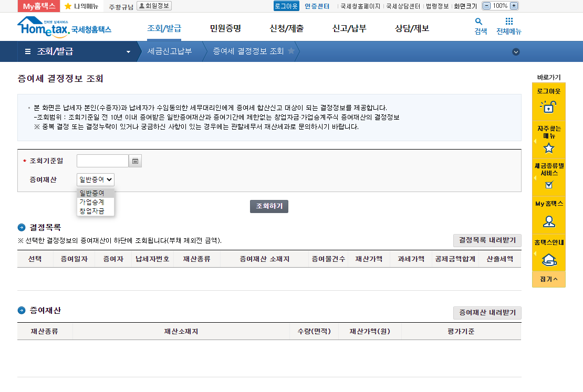Click the 수량(면적) column header

click(x=314, y=332)
